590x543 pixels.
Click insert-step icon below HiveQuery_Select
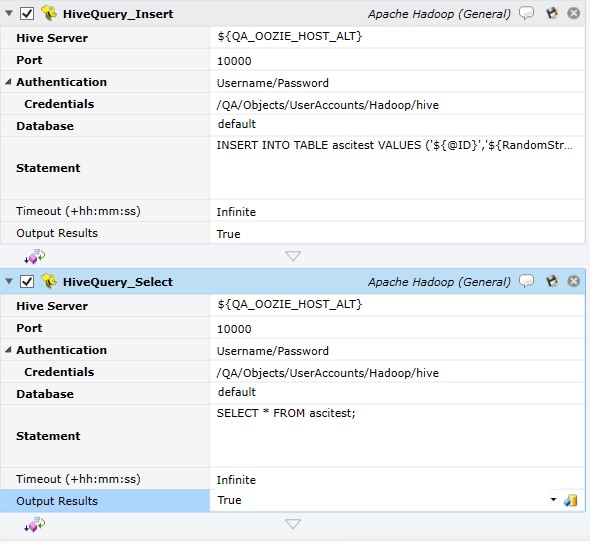pos(35,524)
